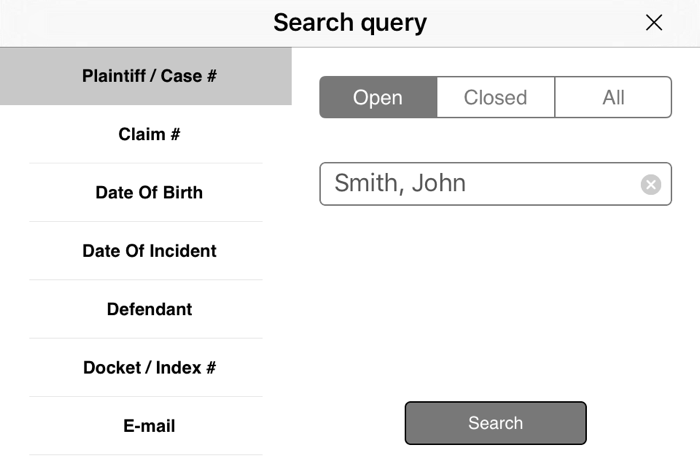Click the 'Search query' dialog title
The width and height of the screenshot is (700, 467).
pyautogui.click(x=350, y=22)
